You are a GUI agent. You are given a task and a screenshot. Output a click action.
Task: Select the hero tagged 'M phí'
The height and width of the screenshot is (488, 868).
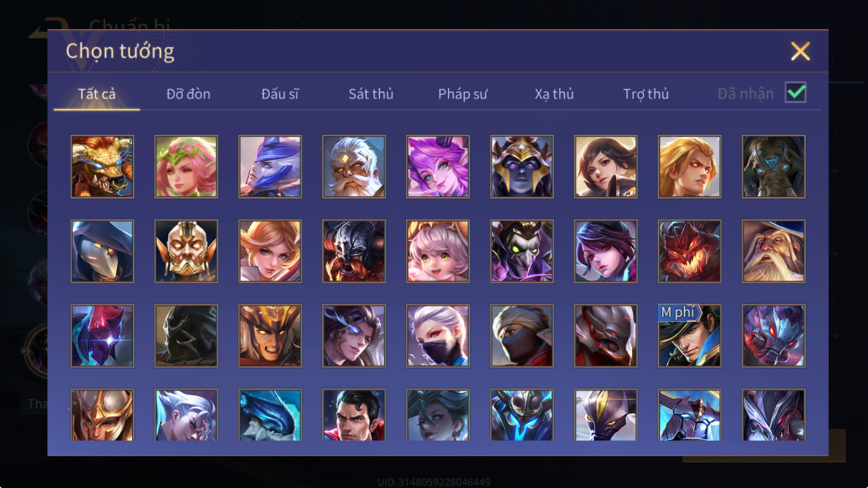[690, 336]
